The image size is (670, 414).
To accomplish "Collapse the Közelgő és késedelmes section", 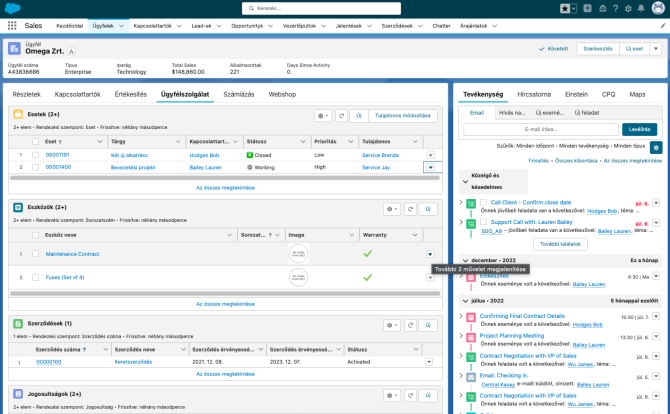I will click(464, 181).
